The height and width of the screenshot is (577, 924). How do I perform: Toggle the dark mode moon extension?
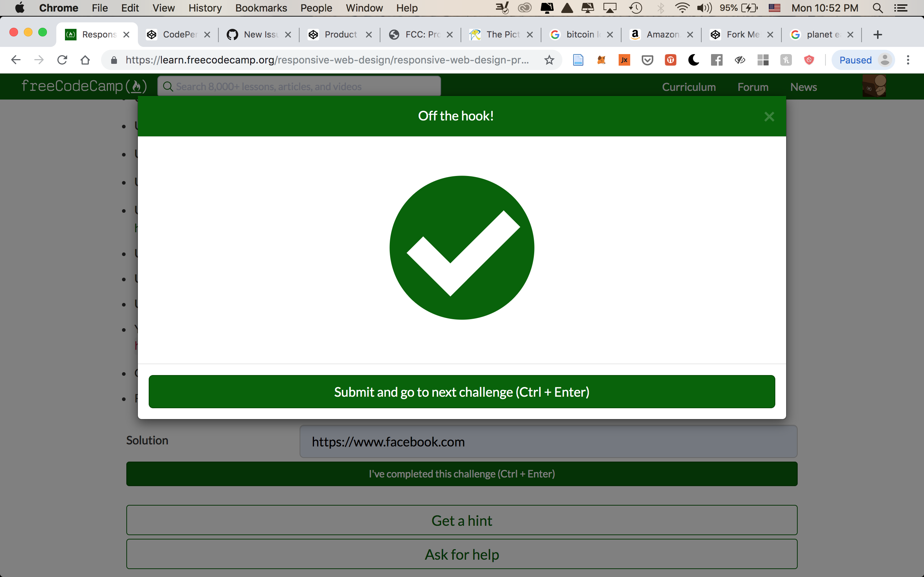click(x=693, y=60)
